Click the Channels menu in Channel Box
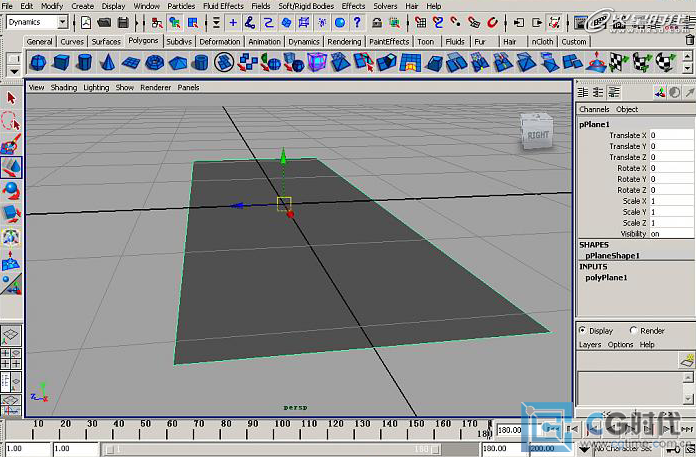 [594, 109]
